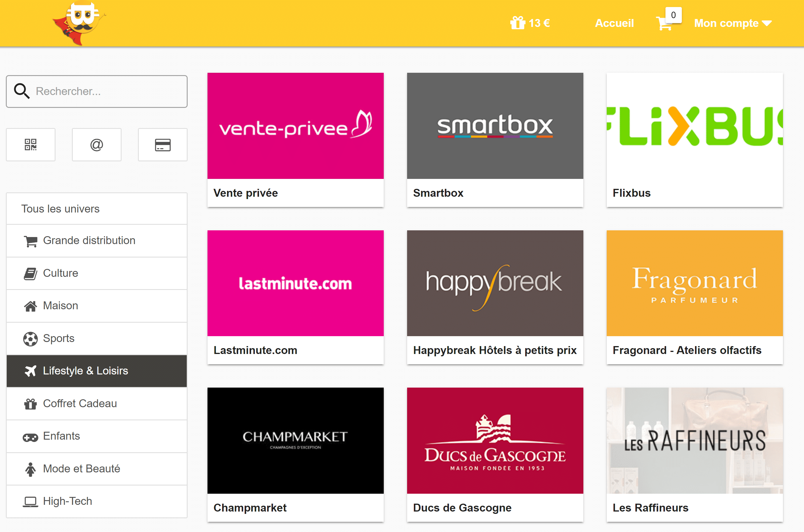Open the Champmarket logo card
The height and width of the screenshot is (532, 804).
(x=295, y=441)
